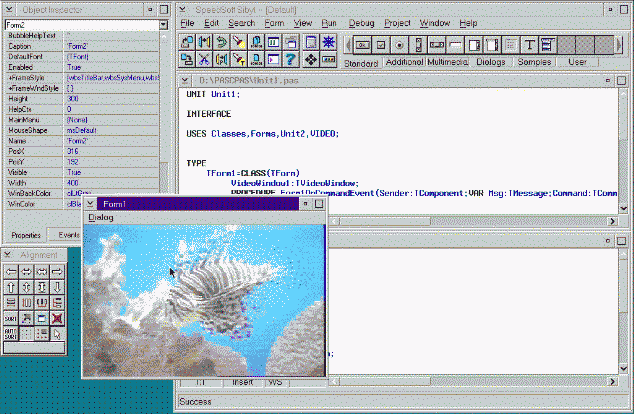The height and width of the screenshot is (414, 634).
Task: Open Alignment panel system menu icon
Action: coord(7,255)
